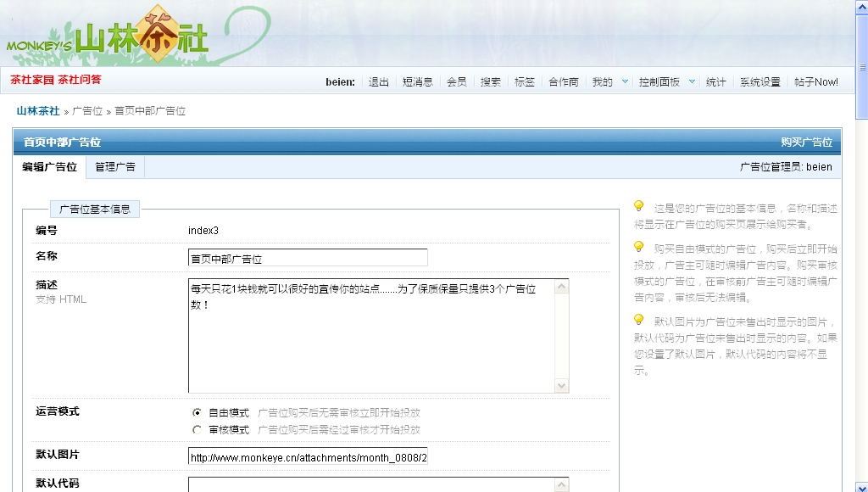Open 合作商 partners page
The width and height of the screenshot is (868, 492).
[564, 82]
